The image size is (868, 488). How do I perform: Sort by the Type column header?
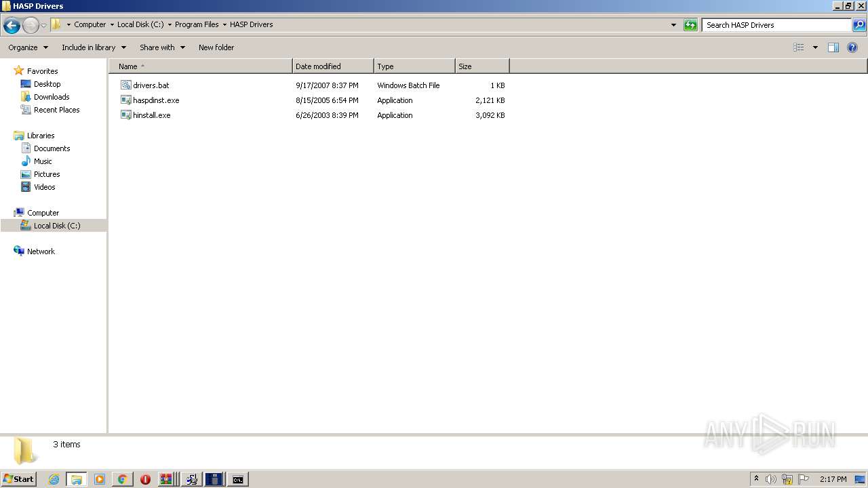point(414,66)
